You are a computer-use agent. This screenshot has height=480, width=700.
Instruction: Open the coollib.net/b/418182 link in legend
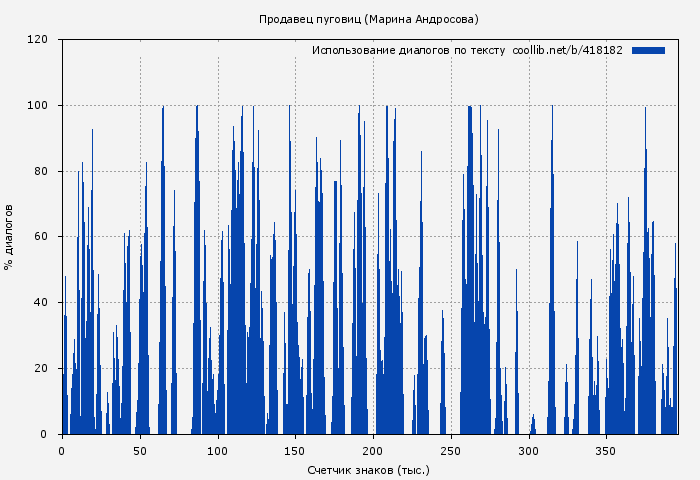pos(567,50)
